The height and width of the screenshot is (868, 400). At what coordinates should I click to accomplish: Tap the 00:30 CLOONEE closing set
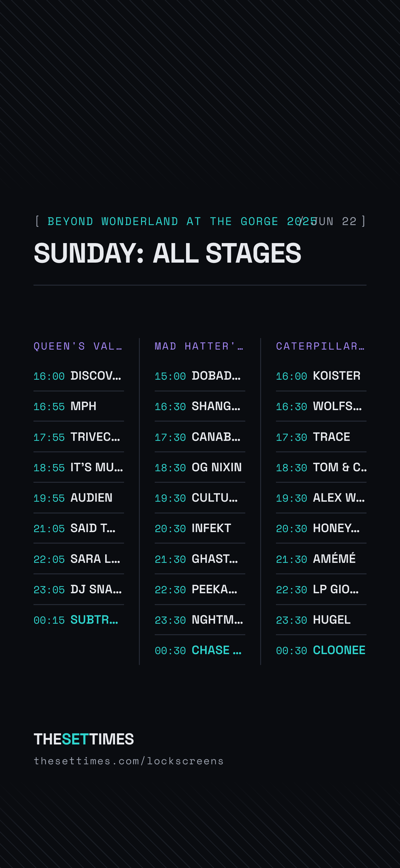pos(321,650)
